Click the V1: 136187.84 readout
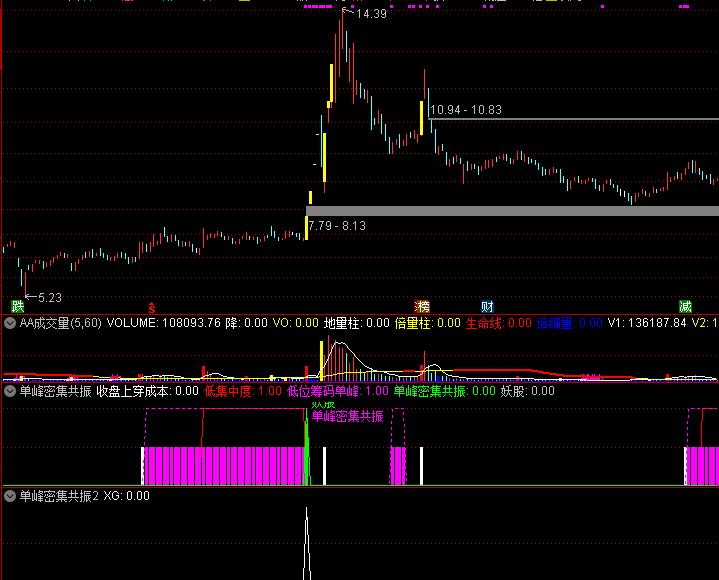The height and width of the screenshot is (580, 719). point(647,323)
